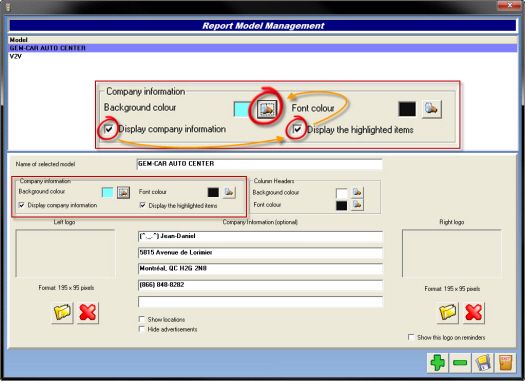Remove the right logo with red X

[x=473, y=313]
